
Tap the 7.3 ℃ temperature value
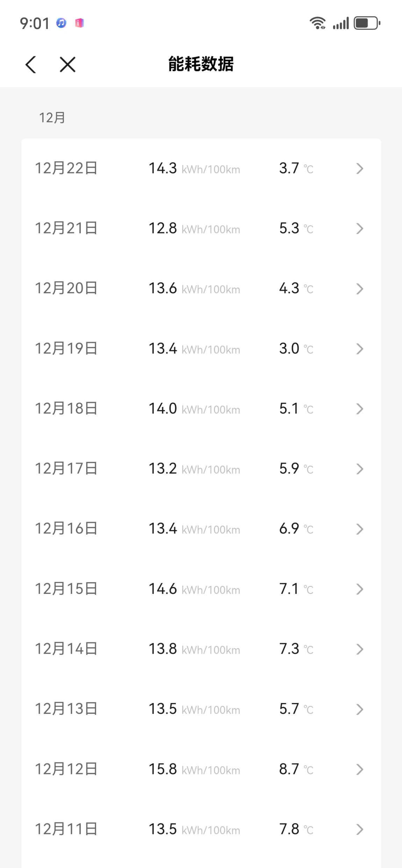[296, 649]
